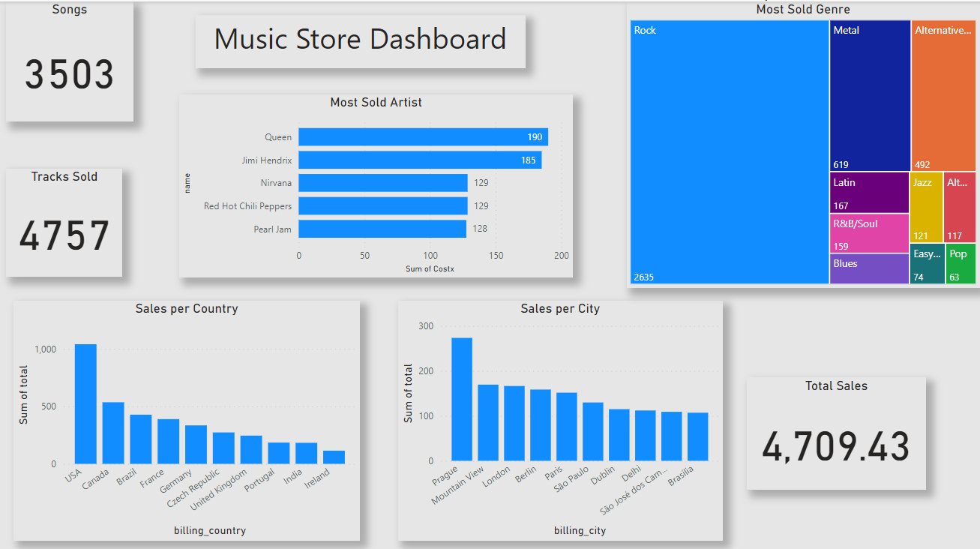Click the Jimi Hendrix bar

420,160
